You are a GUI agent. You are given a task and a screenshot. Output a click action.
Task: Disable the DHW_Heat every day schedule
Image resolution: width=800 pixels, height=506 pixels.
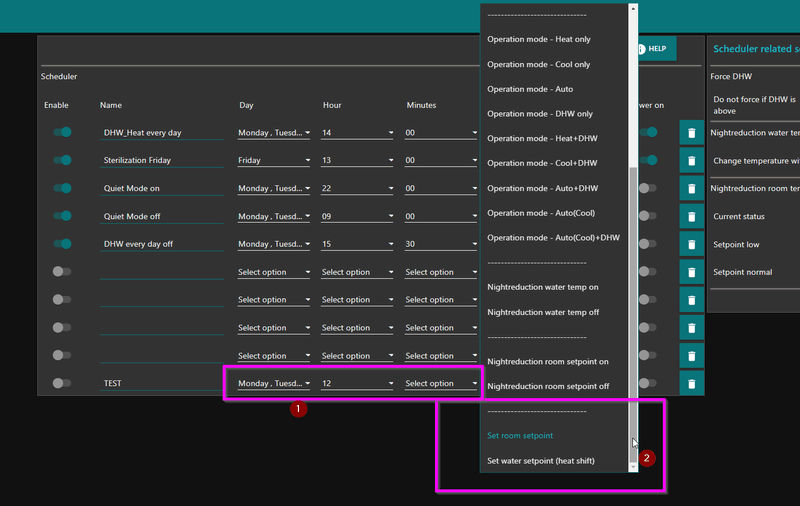click(x=62, y=132)
